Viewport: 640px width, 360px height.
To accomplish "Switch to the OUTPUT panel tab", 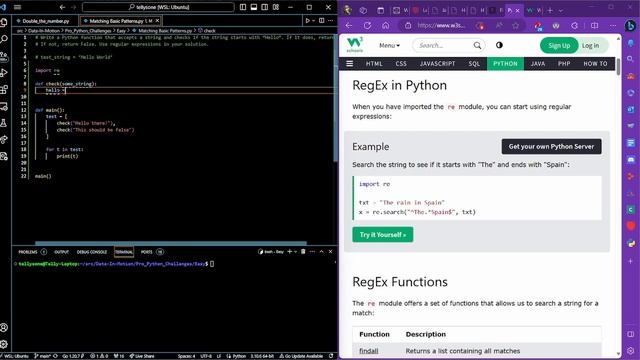I will click(x=62, y=252).
